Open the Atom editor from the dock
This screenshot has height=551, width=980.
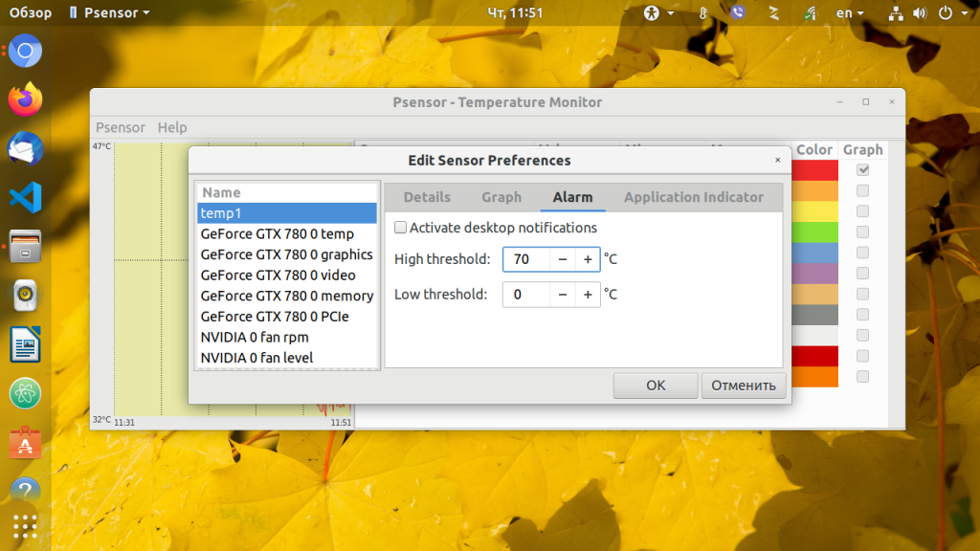coord(25,393)
